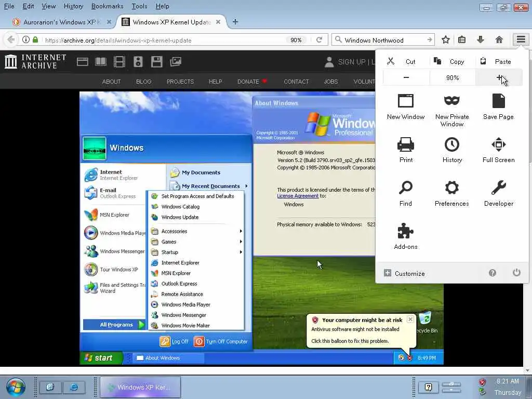
Task: Reset zoom via 90% menu button
Action: 453,78
